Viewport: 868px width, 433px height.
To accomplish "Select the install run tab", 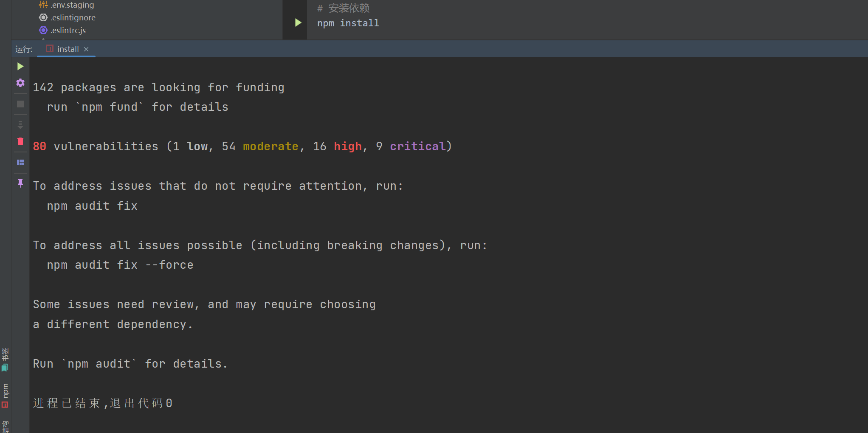I will (x=66, y=49).
